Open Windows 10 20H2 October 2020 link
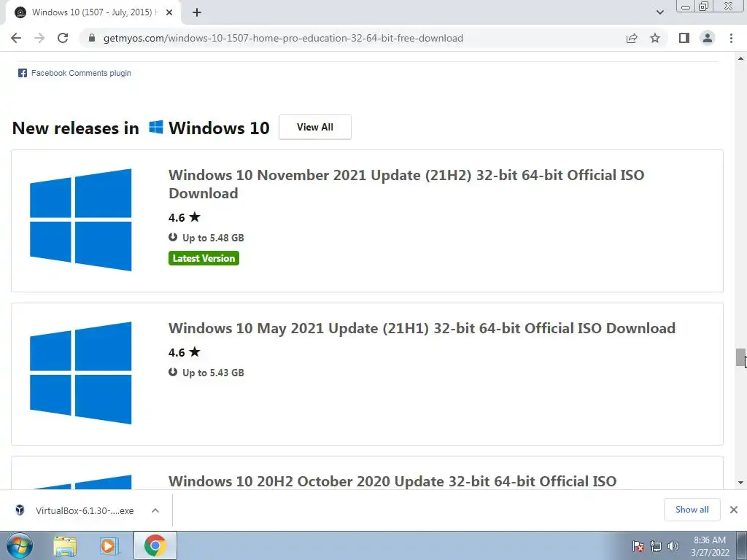Screen dimensions: 747x560 click(392, 481)
